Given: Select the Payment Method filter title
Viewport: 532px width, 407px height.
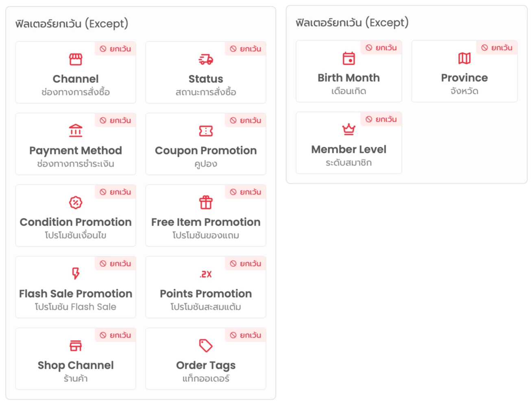Looking at the screenshot, I should 76,151.
